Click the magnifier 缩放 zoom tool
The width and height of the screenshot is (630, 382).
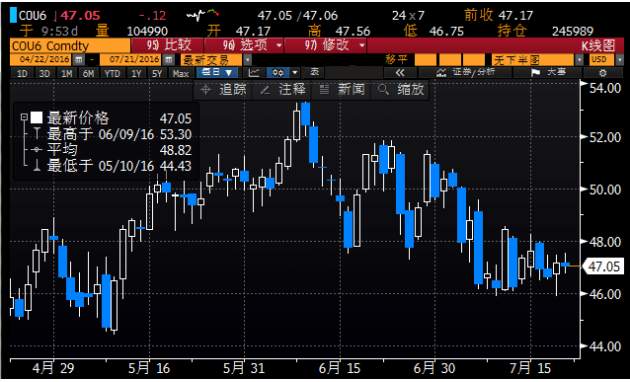401,90
